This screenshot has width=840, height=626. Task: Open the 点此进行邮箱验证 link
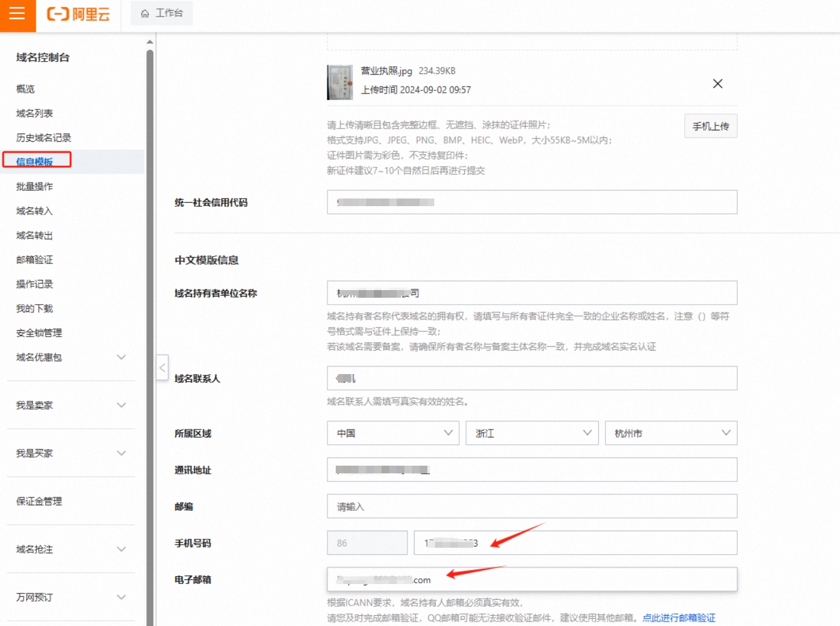click(678, 618)
